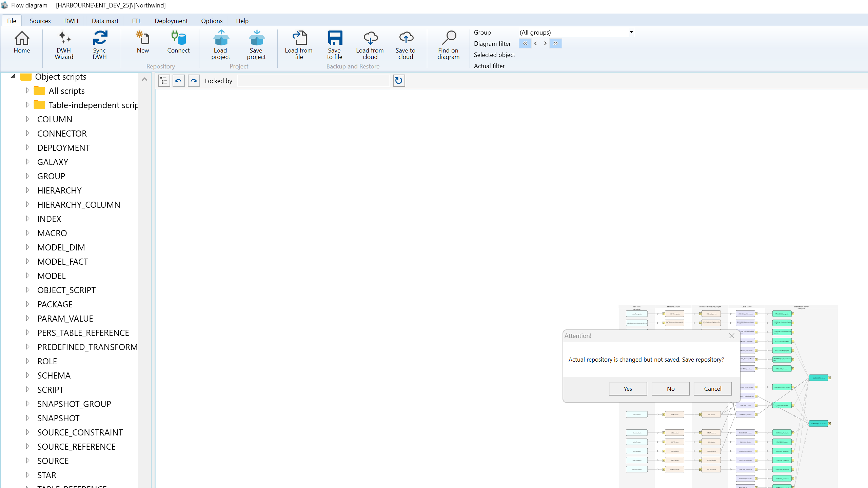Click Save to file
The width and height of the screenshot is (868, 488).
[x=335, y=45]
